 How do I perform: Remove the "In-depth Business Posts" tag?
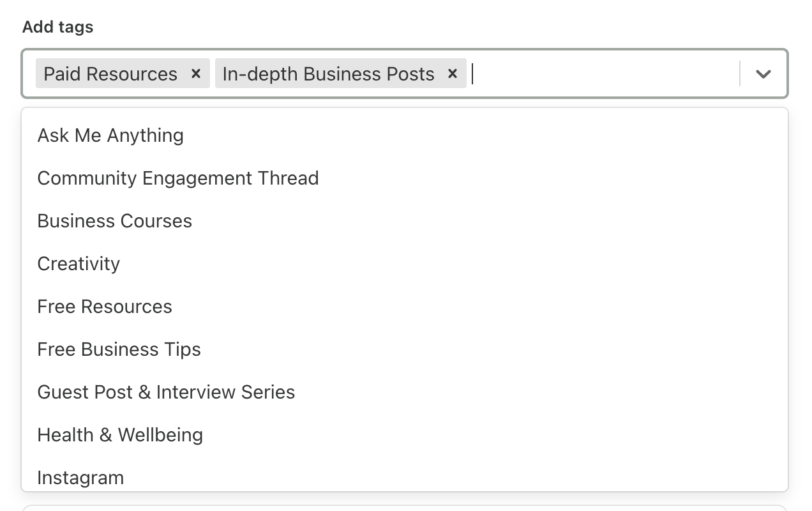(452, 73)
